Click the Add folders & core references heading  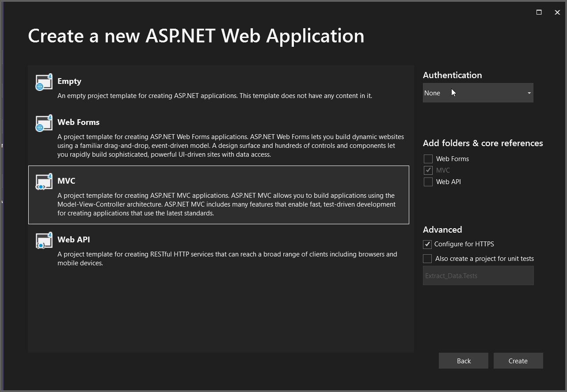483,143
